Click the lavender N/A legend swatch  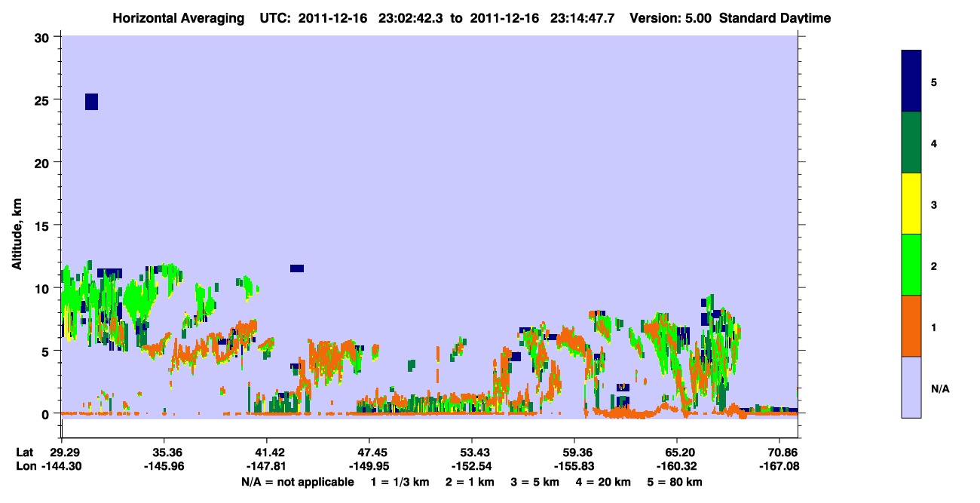point(911,387)
